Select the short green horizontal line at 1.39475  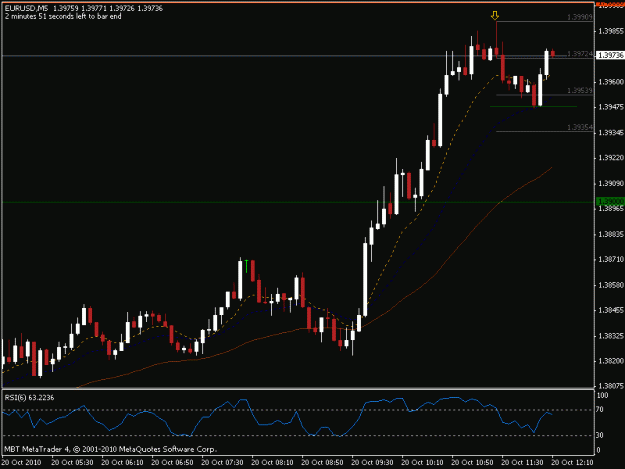(533, 106)
